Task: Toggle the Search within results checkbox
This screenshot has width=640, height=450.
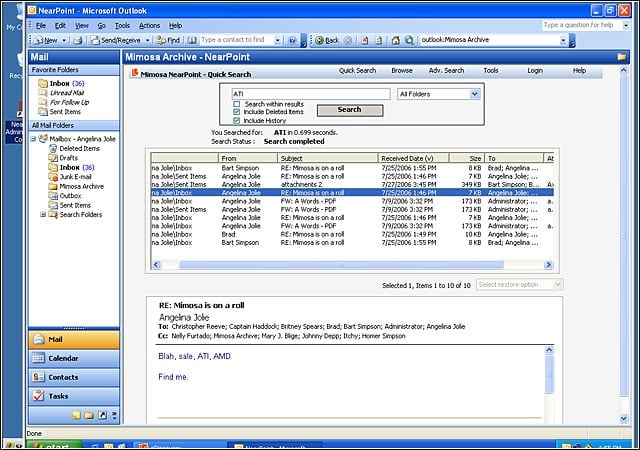Action: point(236,104)
